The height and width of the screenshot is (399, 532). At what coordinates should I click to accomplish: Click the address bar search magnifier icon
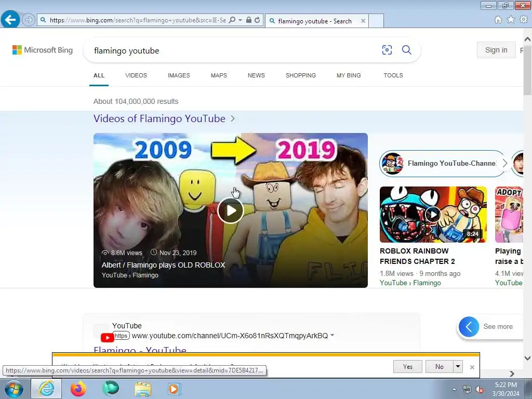(232, 20)
